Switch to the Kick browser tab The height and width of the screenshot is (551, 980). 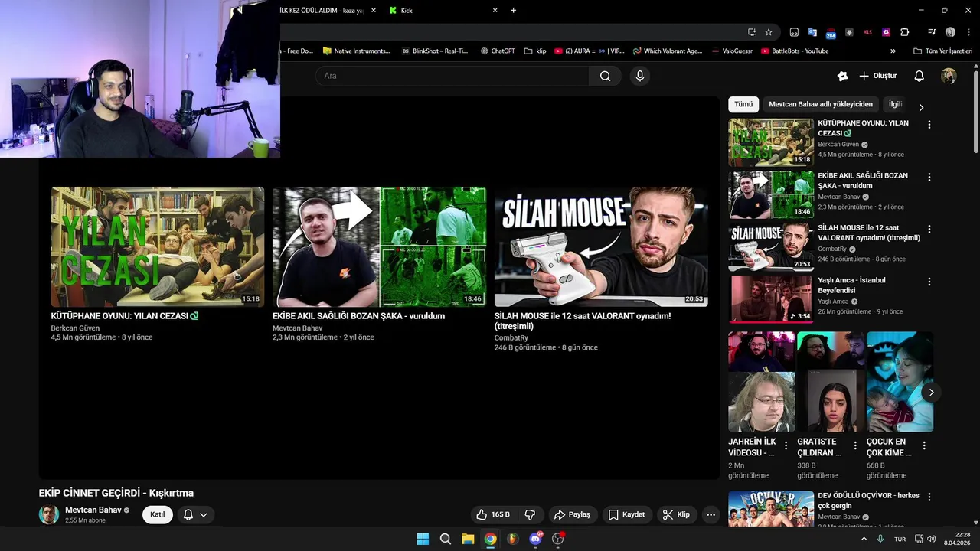[x=442, y=11]
